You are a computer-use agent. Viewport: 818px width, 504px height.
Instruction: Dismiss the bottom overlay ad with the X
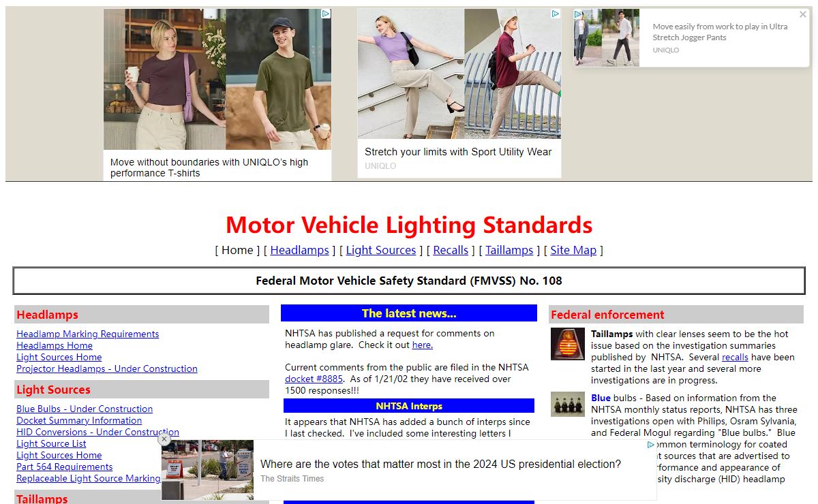[x=164, y=439]
